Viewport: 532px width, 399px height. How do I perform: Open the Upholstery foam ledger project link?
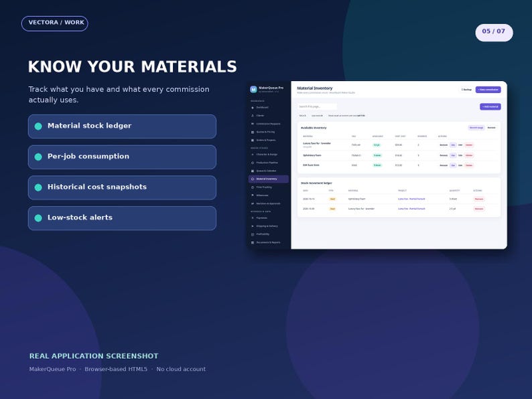point(411,199)
